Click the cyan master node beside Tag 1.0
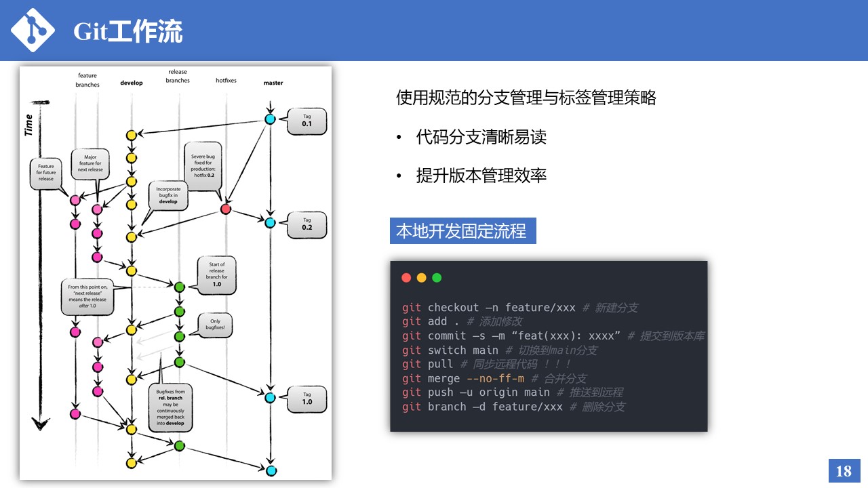The height and width of the screenshot is (488, 868). [x=270, y=396]
